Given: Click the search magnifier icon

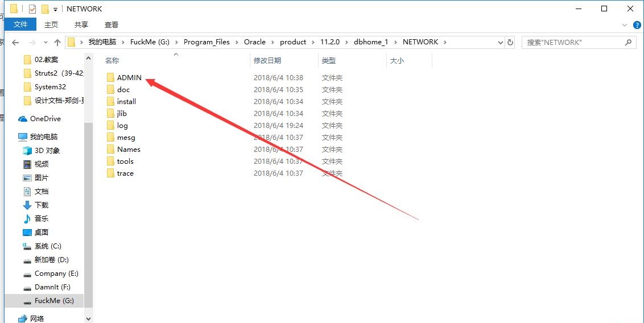Looking at the screenshot, I should pyautogui.click(x=628, y=42).
